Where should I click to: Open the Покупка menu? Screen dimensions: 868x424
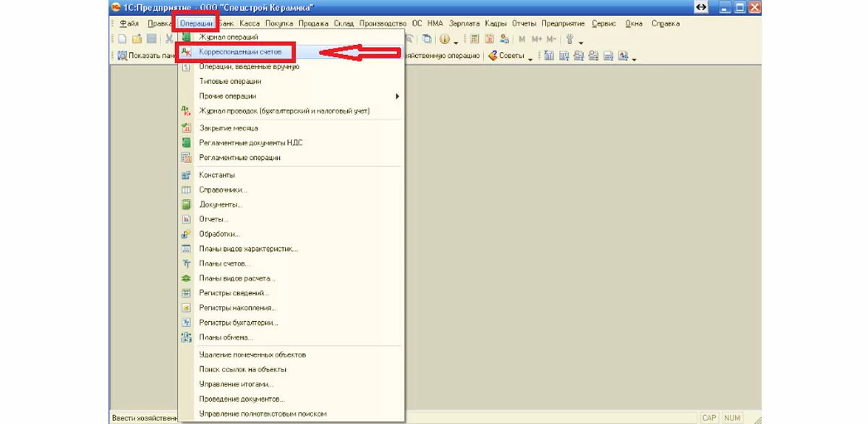(x=279, y=23)
